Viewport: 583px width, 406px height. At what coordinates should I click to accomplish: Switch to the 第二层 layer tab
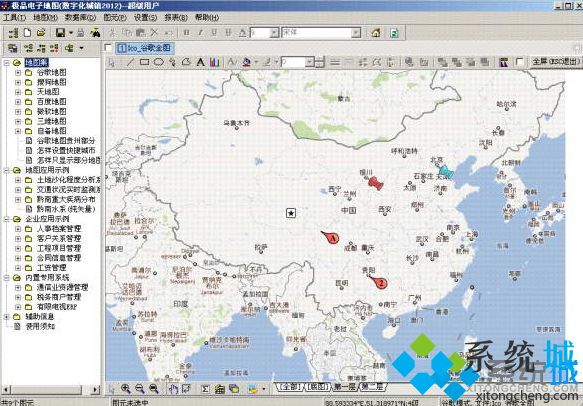tap(372, 387)
